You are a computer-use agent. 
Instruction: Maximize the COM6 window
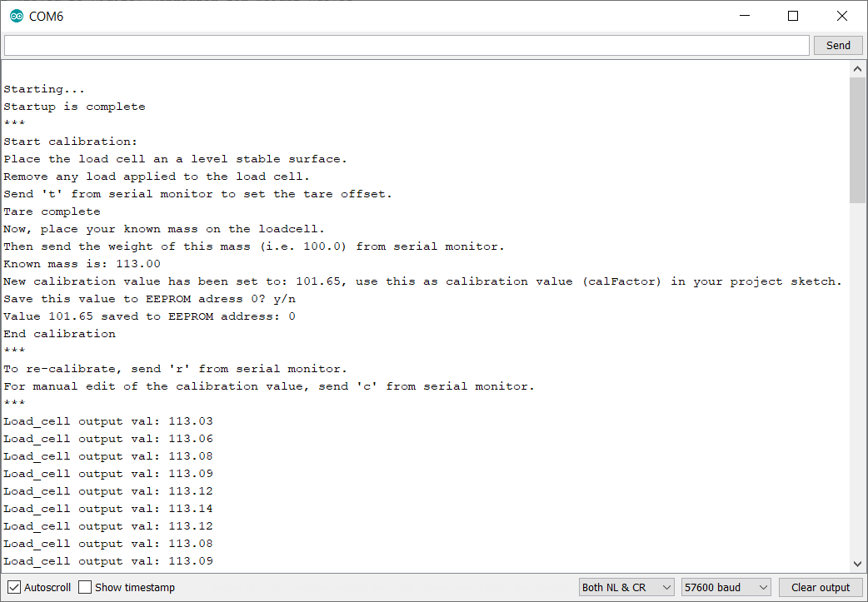pos(792,16)
